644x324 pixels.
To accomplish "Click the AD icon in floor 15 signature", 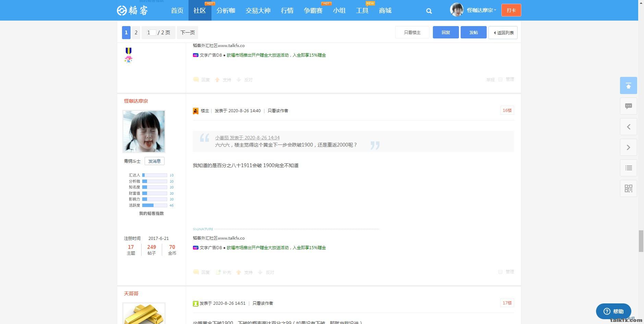I will pos(196,55).
